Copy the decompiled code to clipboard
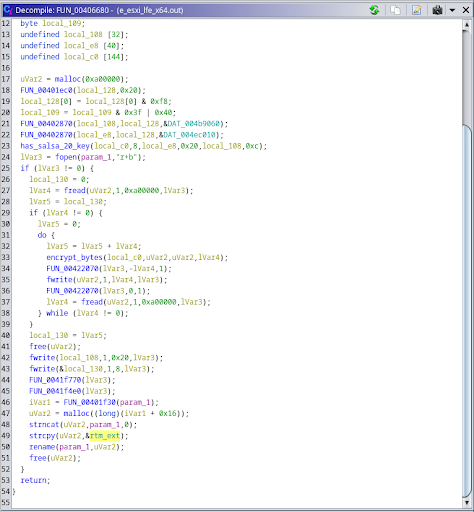Screen dimensions: 474x512 (x=395, y=10)
